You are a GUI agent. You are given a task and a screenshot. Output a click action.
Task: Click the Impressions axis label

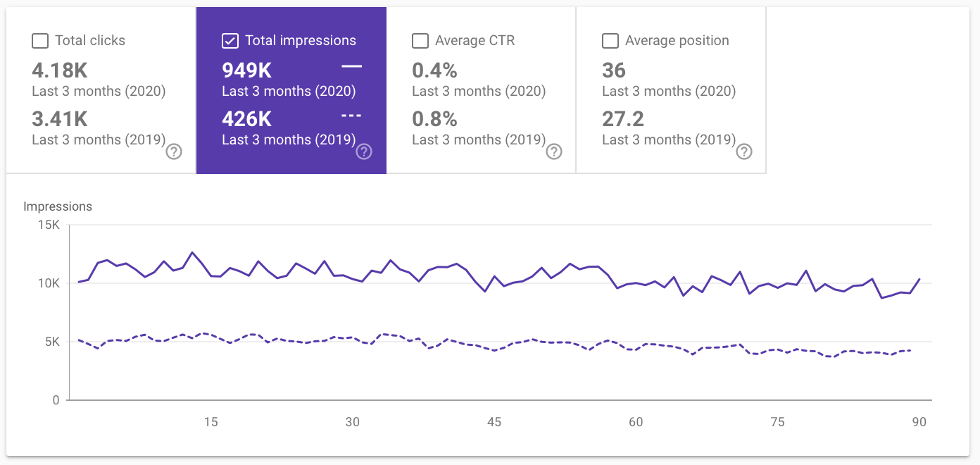[58, 206]
